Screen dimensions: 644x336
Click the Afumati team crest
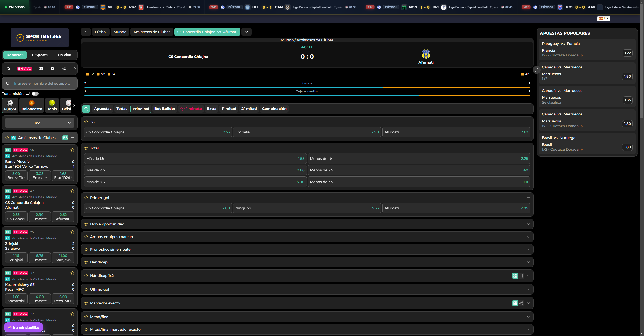tap(426, 54)
